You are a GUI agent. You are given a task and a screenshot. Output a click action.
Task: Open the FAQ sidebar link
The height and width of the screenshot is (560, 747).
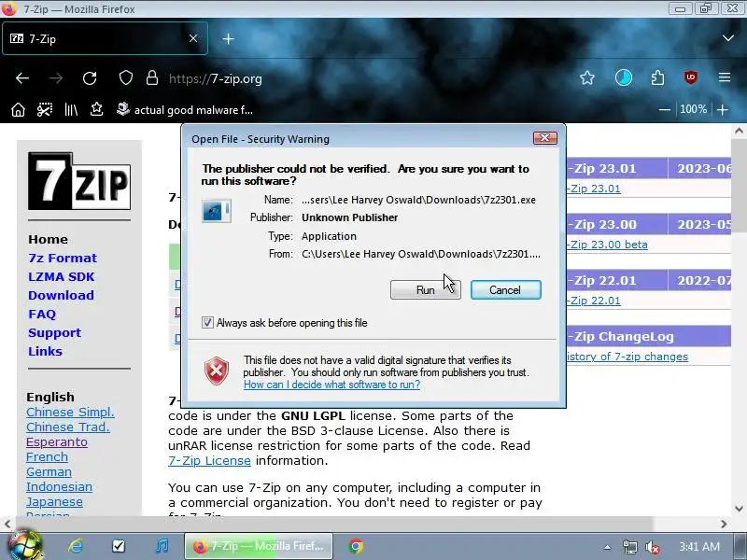point(42,315)
